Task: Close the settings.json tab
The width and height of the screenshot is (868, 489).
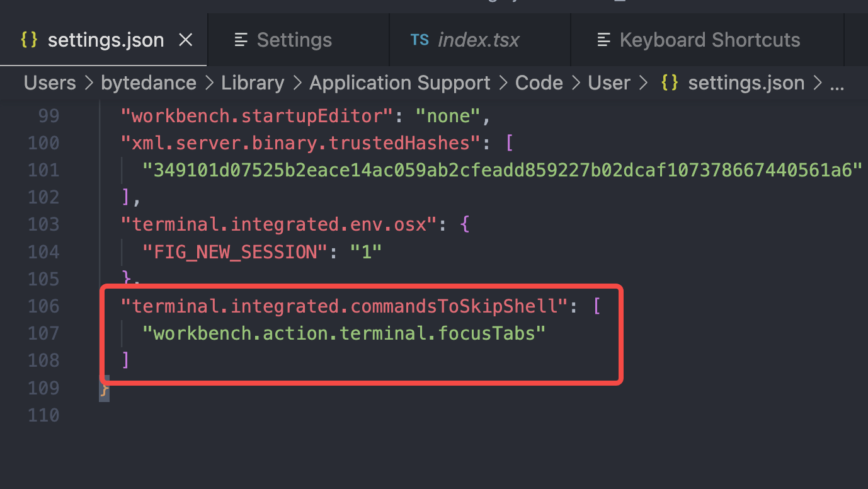Action: click(185, 39)
